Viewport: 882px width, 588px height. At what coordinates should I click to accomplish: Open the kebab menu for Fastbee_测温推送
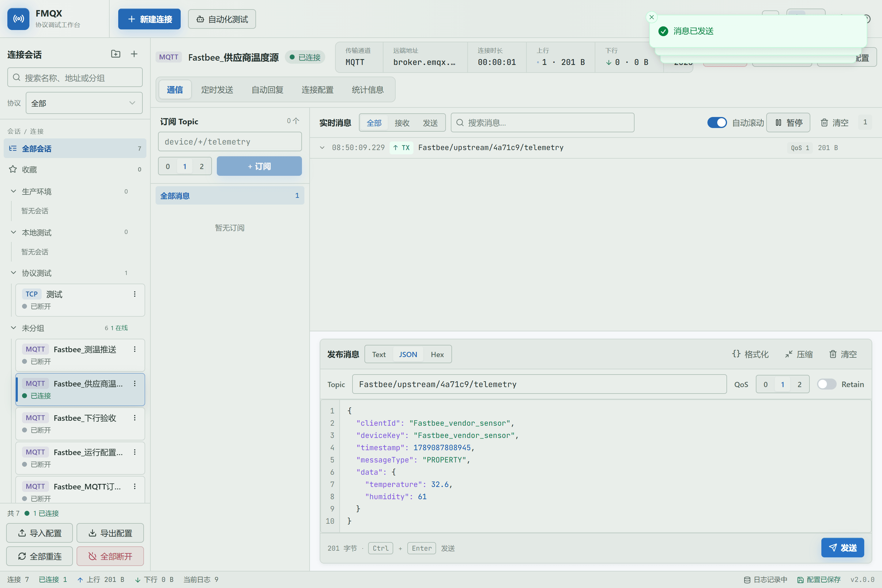click(x=135, y=349)
